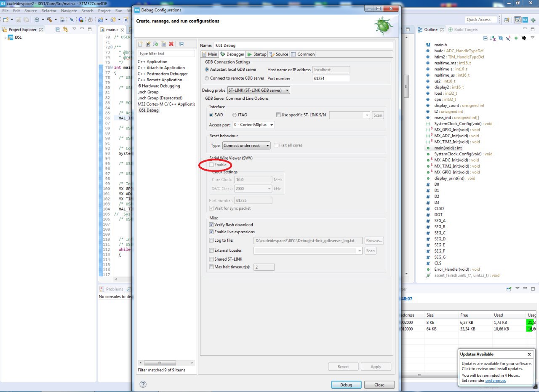Choose the JTAG interface option
Screen dimensions: 539x392
[235, 115]
